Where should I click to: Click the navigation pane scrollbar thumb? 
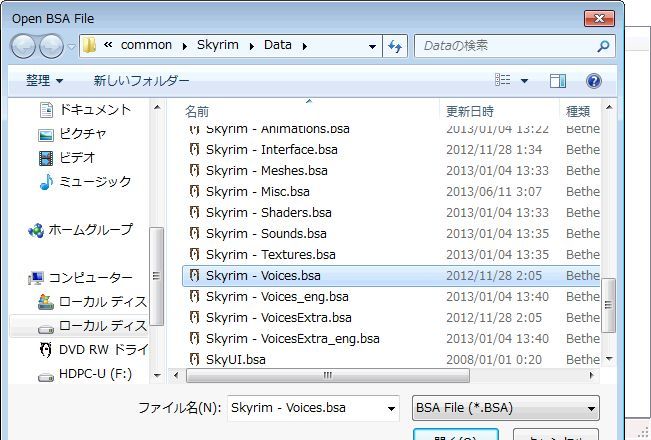click(x=157, y=276)
